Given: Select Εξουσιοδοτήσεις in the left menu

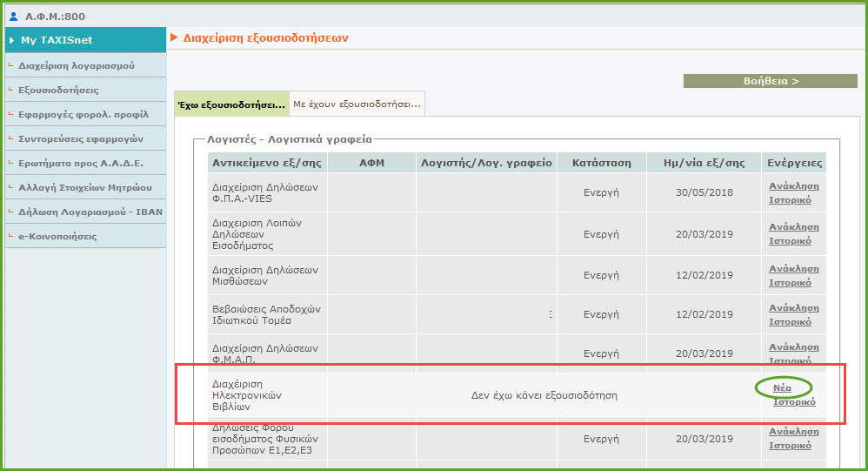Looking at the screenshot, I should [58, 90].
